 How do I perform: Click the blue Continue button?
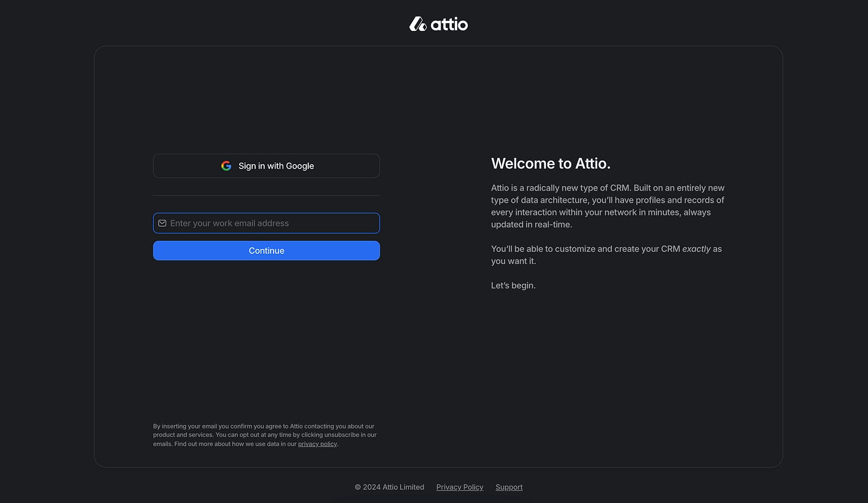point(266,250)
